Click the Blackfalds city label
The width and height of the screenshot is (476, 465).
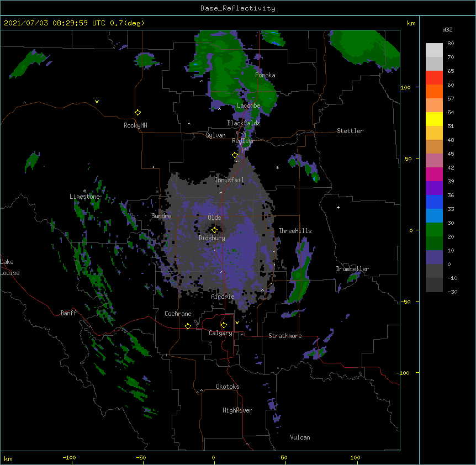coord(244,123)
